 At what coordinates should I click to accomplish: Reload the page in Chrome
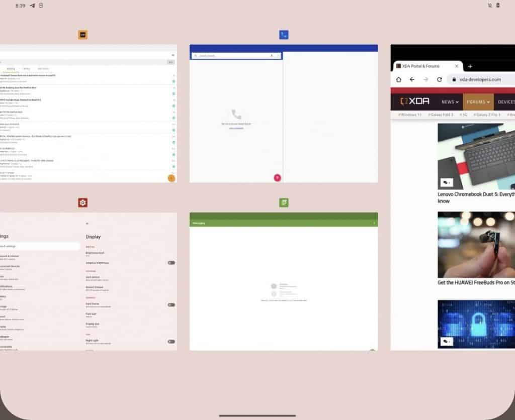pos(439,79)
